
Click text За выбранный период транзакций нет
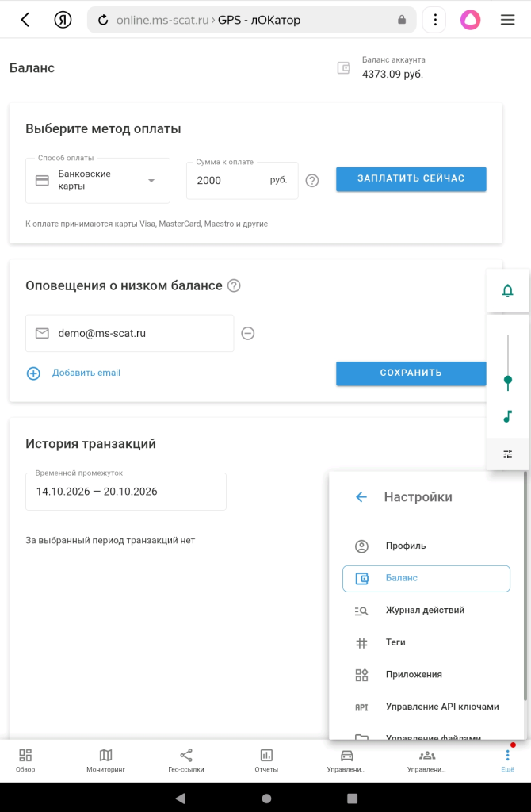tap(110, 540)
